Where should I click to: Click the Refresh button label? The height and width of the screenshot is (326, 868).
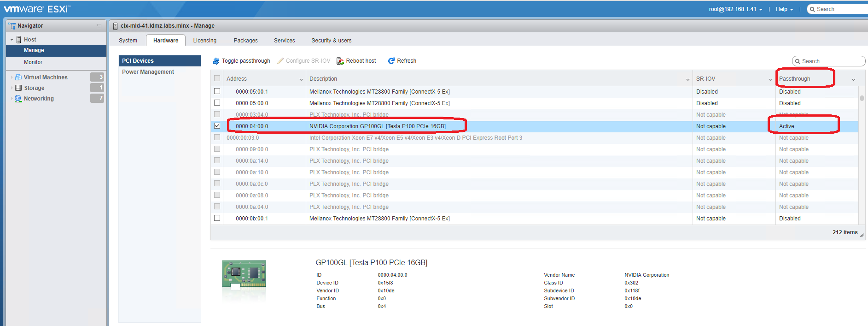tap(407, 61)
